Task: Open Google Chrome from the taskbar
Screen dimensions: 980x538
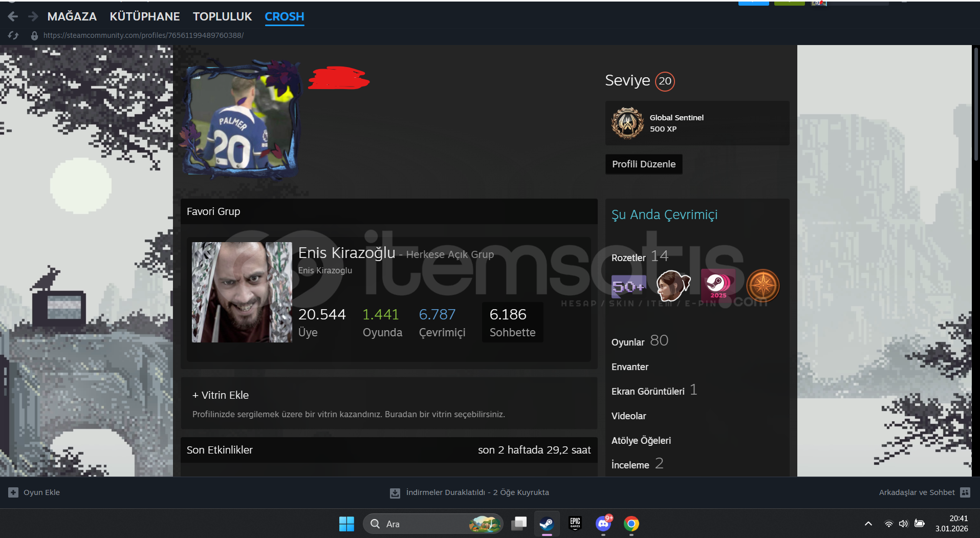Action: (x=631, y=524)
